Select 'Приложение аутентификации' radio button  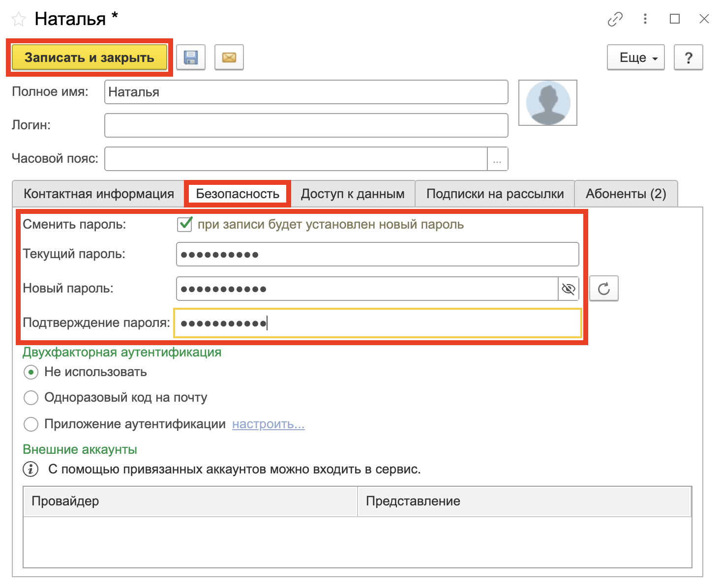pos(31,424)
